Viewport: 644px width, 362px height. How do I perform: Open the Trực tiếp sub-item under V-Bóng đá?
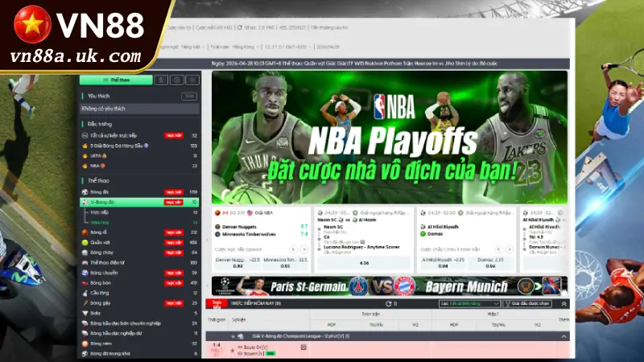click(99, 212)
